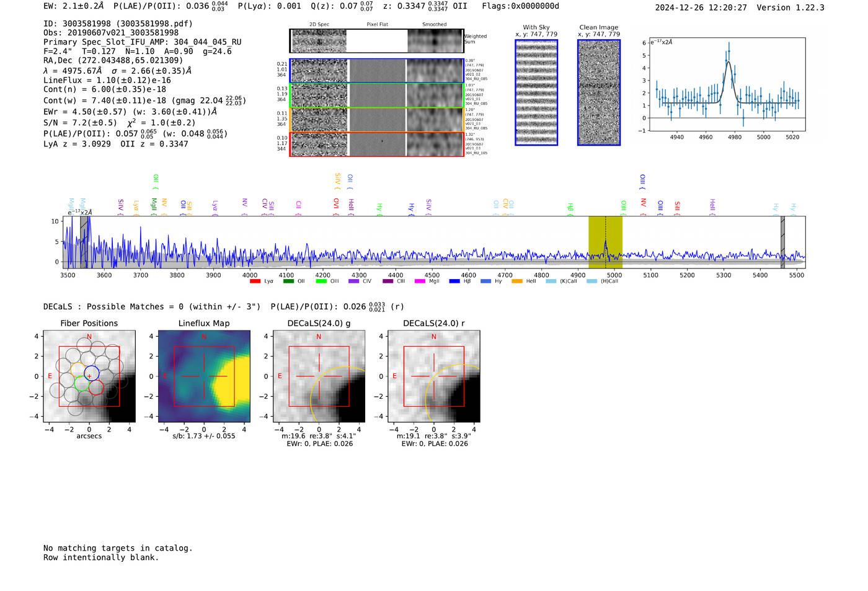Click the 'EW: 2.1±0.2Å' header value
The height and width of the screenshot is (591, 868).
click(x=74, y=6)
